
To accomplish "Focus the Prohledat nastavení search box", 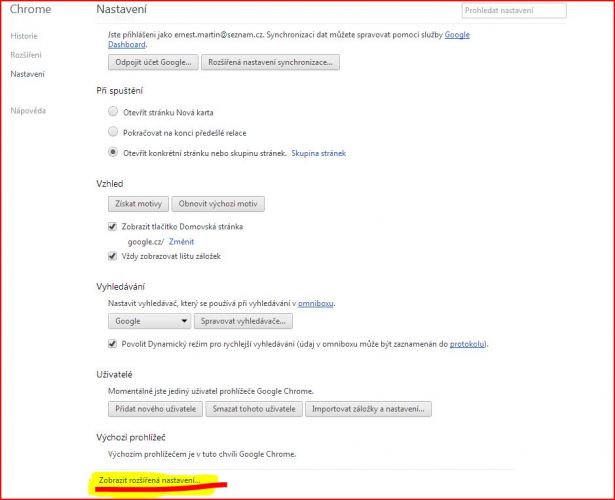I will tap(514, 11).
